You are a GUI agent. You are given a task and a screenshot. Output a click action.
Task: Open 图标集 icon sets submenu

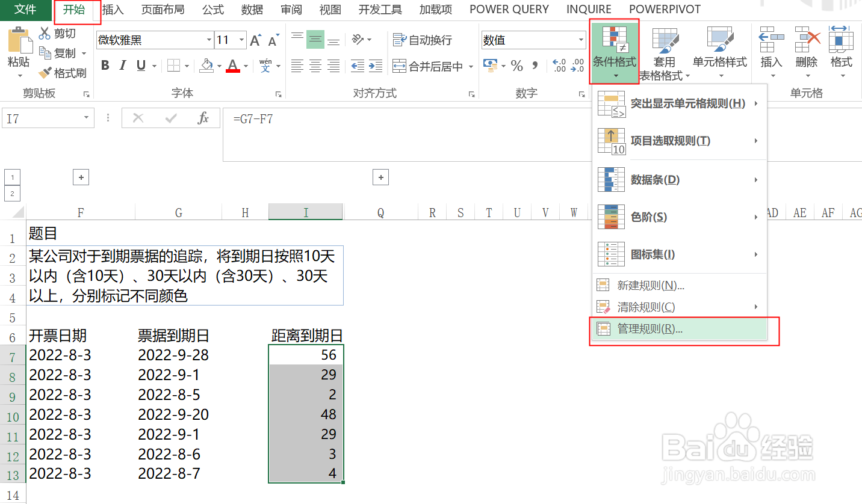tap(679, 254)
